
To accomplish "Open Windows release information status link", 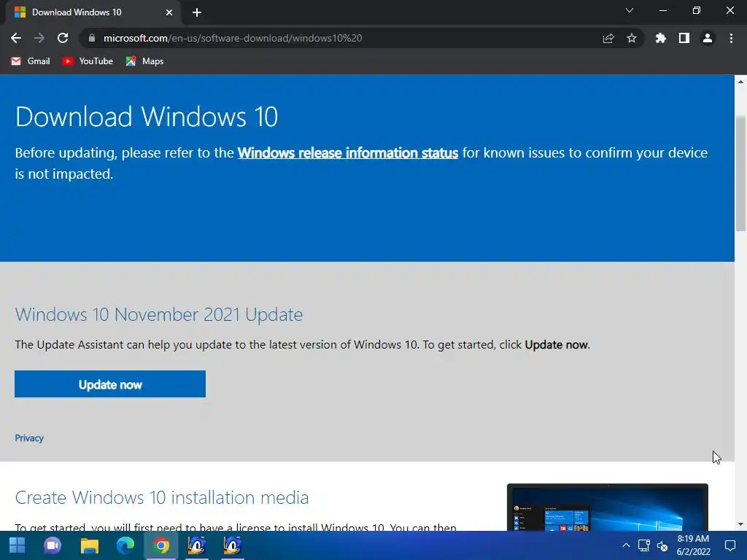I will 348,153.
